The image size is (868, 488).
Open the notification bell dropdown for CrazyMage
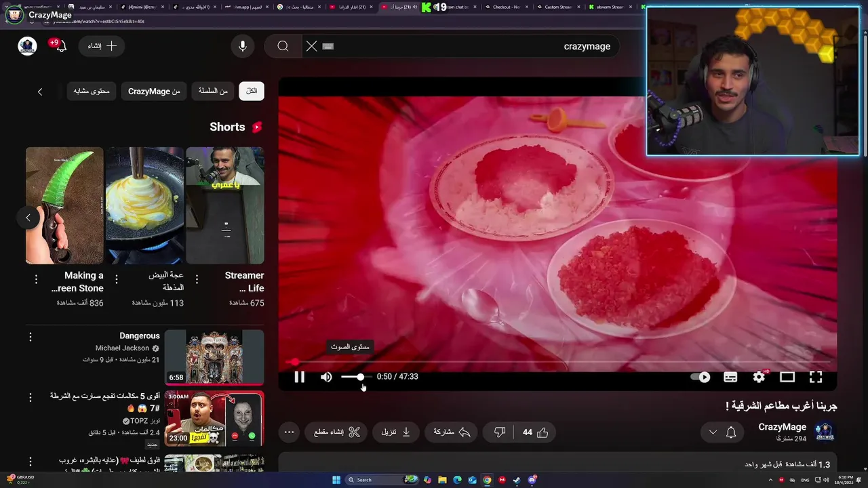pyautogui.click(x=722, y=432)
